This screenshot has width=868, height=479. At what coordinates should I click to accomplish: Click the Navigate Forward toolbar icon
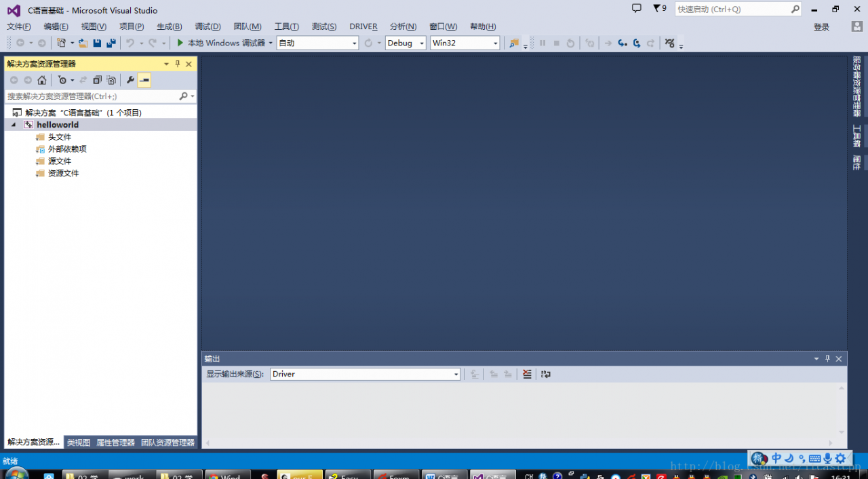point(41,43)
